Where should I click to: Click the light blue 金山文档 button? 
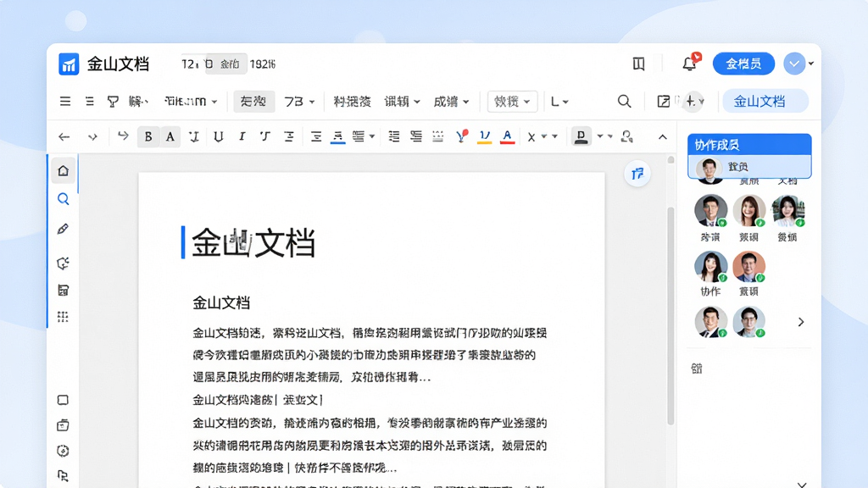[x=765, y=102]
